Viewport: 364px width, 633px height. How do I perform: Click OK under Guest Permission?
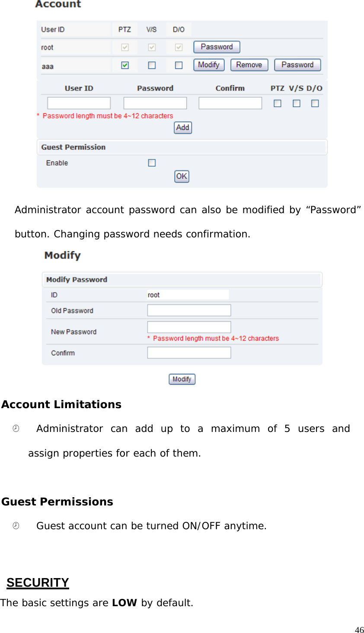tap(181, 176)
